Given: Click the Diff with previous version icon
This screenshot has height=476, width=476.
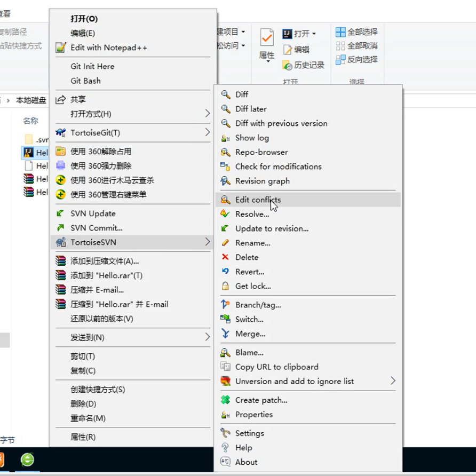Looking at the screenshot, I should point(225,123).
